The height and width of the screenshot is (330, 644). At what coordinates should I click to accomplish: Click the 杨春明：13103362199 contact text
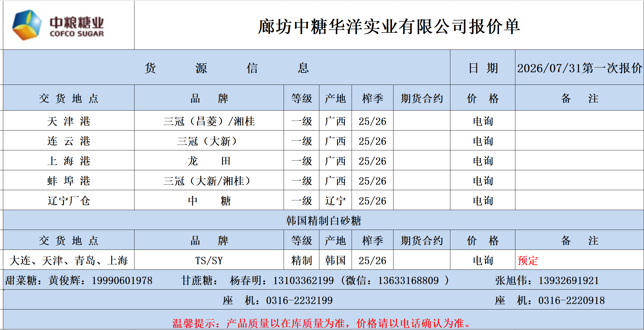click(282, 280)
